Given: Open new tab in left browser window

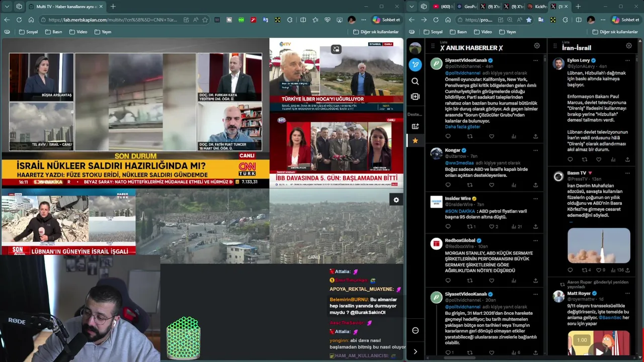Looking at the screenshot, I should click(113, 7).
